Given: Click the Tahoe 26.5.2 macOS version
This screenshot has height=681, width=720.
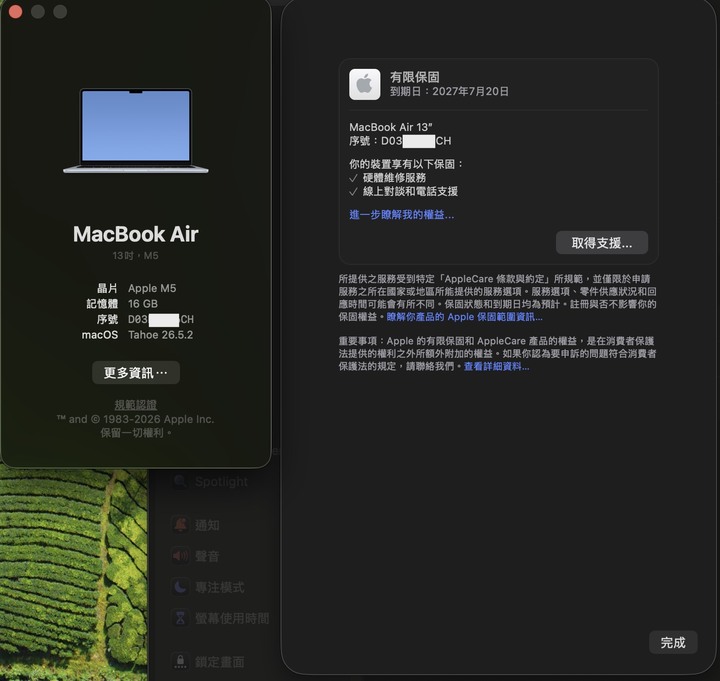Looking at the screenshot, I should click(161, 335).
